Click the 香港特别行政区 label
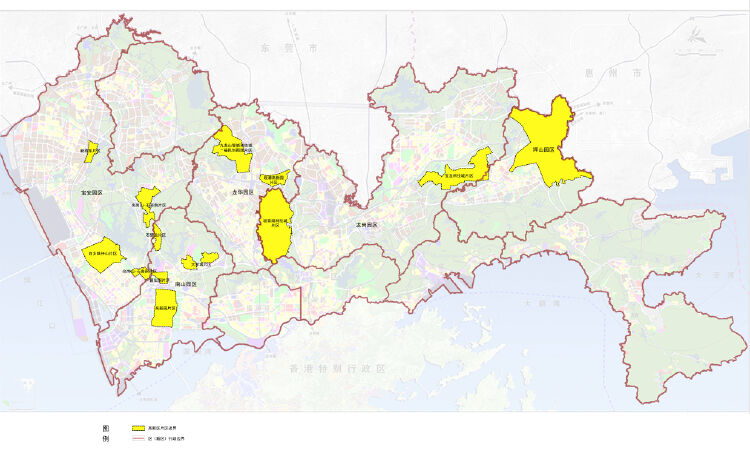 336,369
